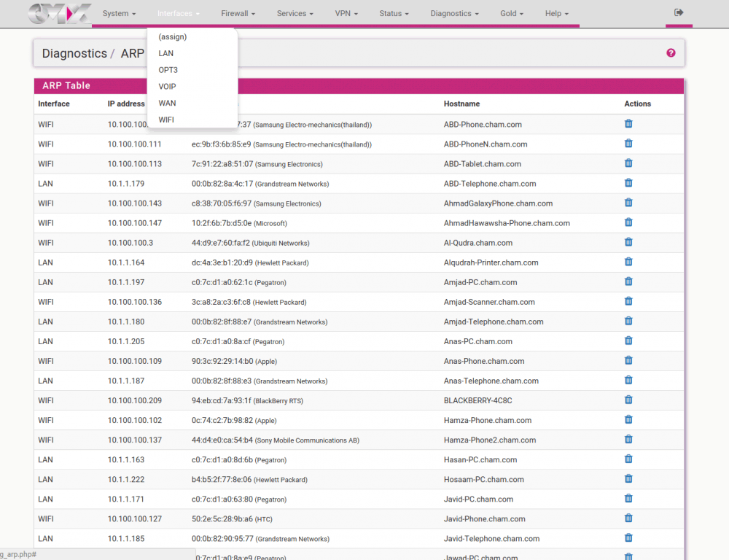Open the Diagnostics dropdown menu
Screen dimensions: 729x560
pyautogui.click(x=454, y=14)
